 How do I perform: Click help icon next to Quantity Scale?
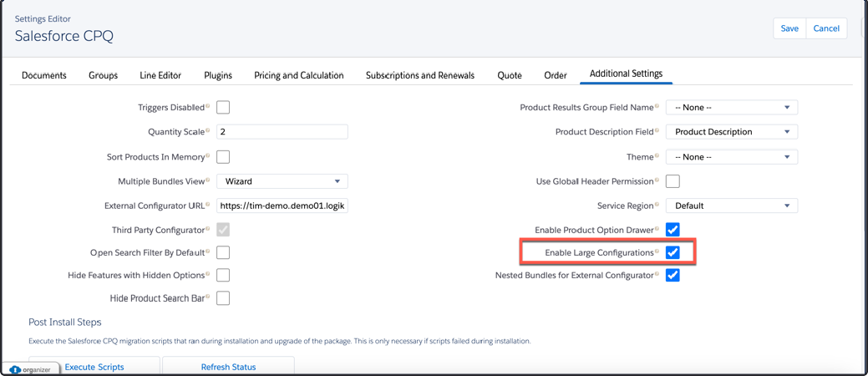click(x=207, y=130)
